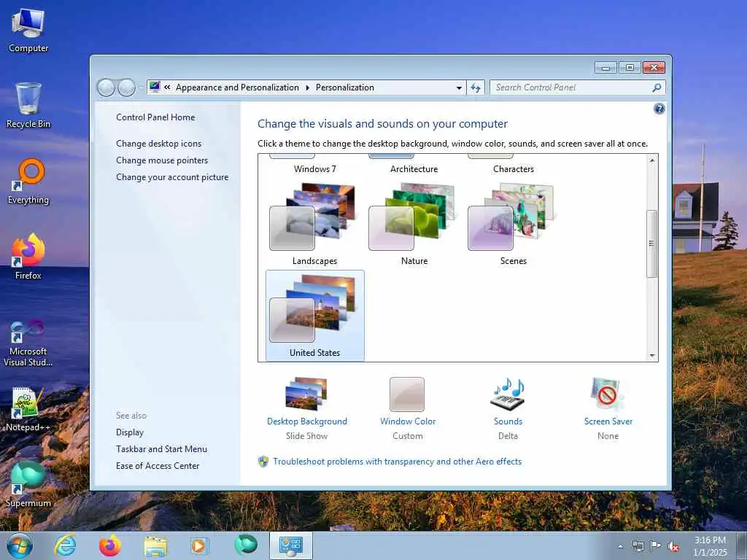The width and height of the screenshot is (747, 560).
Task: Open the Windows Start orb
Action: [x=20, y=545]
